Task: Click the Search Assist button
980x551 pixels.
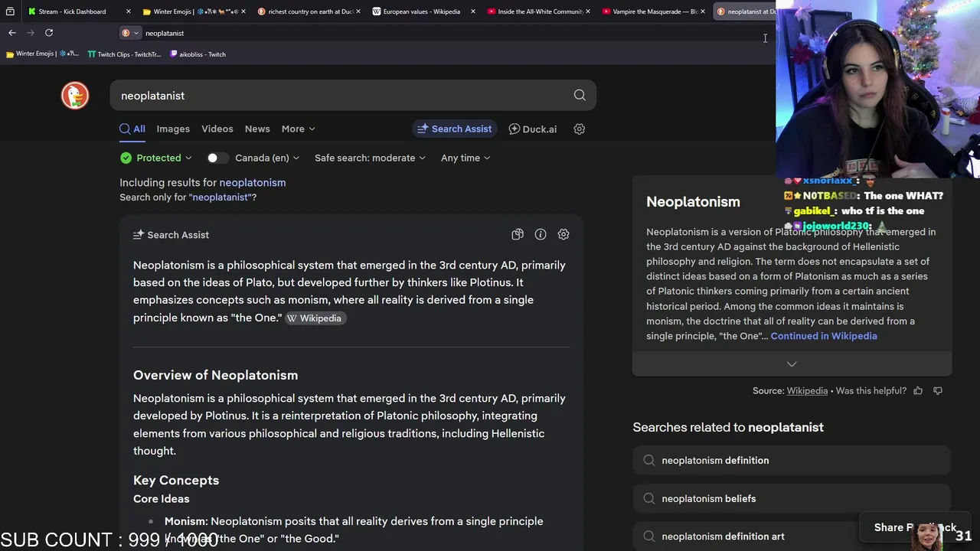Action: [x=455, y=129]
